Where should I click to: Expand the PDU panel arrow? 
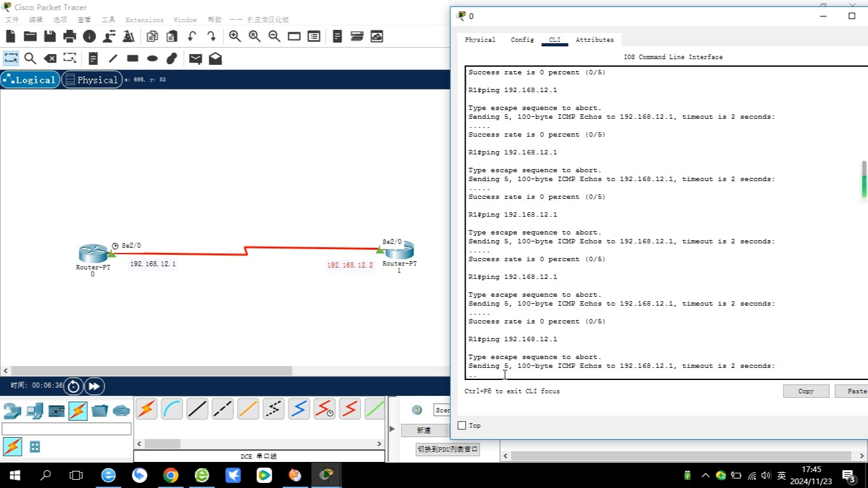click(x=392, y=429)
